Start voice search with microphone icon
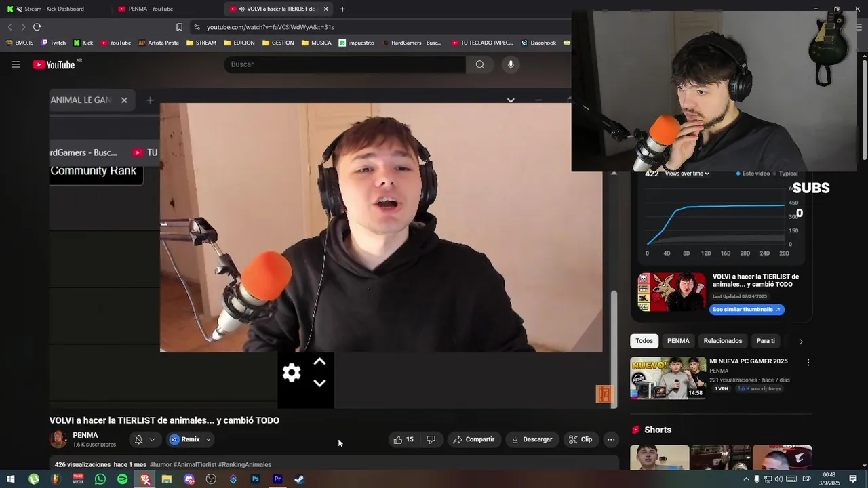This screenshot has width=868, height=488. (x=511, y=64)
